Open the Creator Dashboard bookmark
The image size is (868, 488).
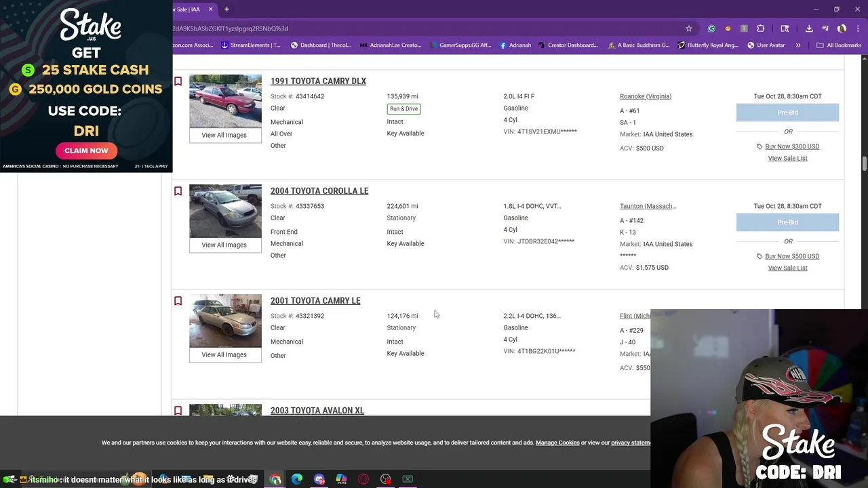coord(568,45)
